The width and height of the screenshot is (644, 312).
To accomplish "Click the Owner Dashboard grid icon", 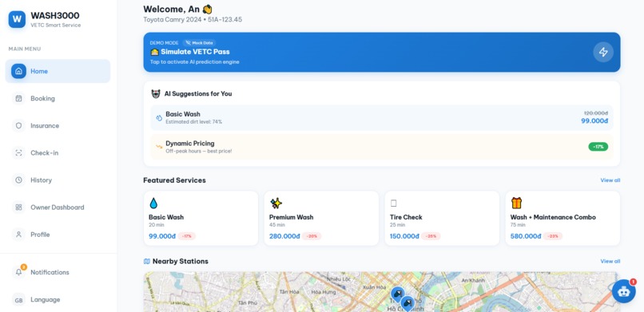I will (x=18, y=207).
